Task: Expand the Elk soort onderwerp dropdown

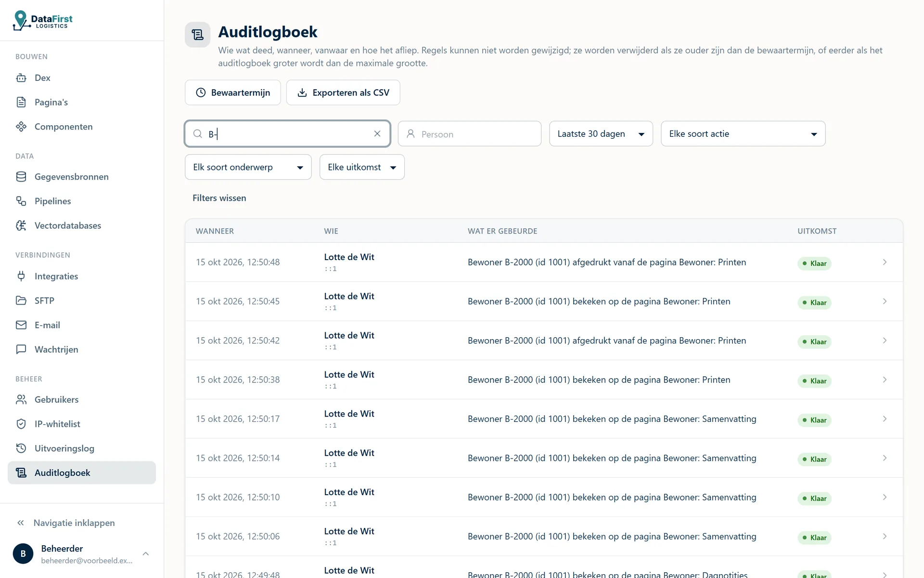Action: click(x=248, y=167)
